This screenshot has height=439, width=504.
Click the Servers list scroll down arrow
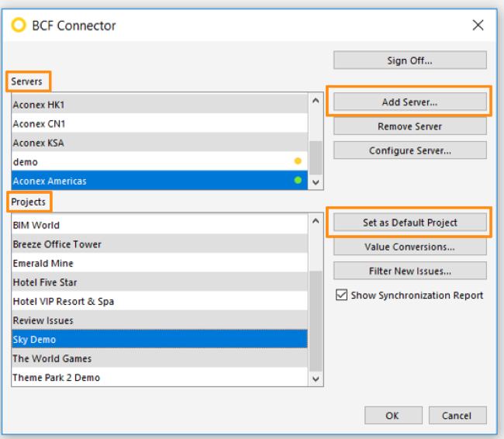316,182
